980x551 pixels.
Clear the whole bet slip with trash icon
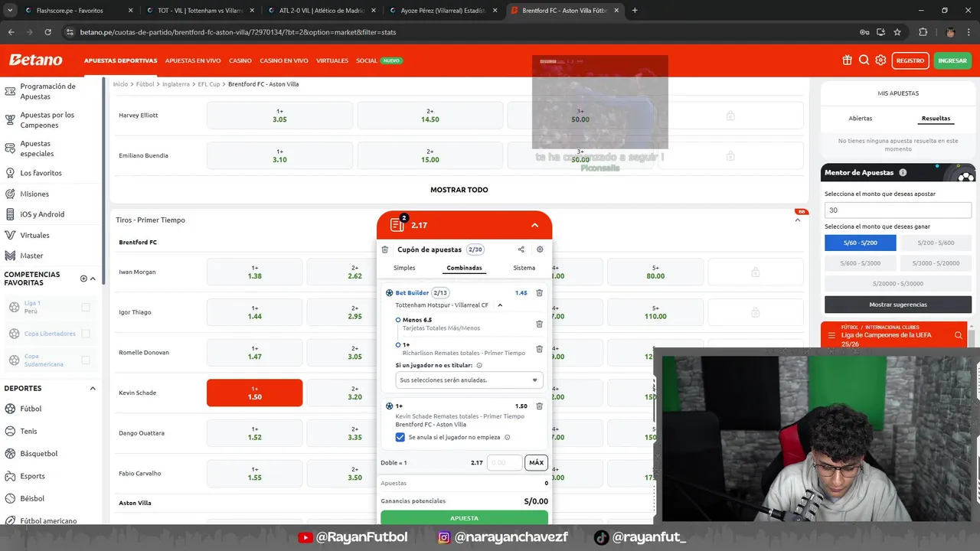pos(385,249)
